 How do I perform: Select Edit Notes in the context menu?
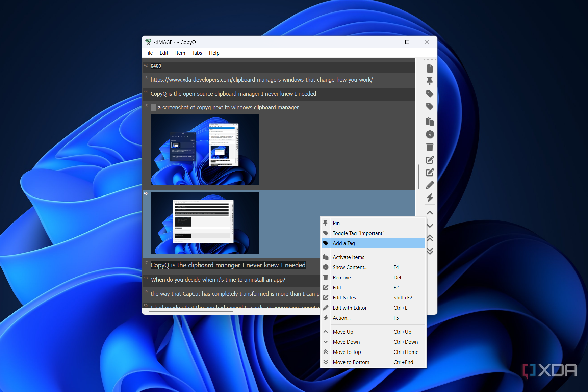373,298
